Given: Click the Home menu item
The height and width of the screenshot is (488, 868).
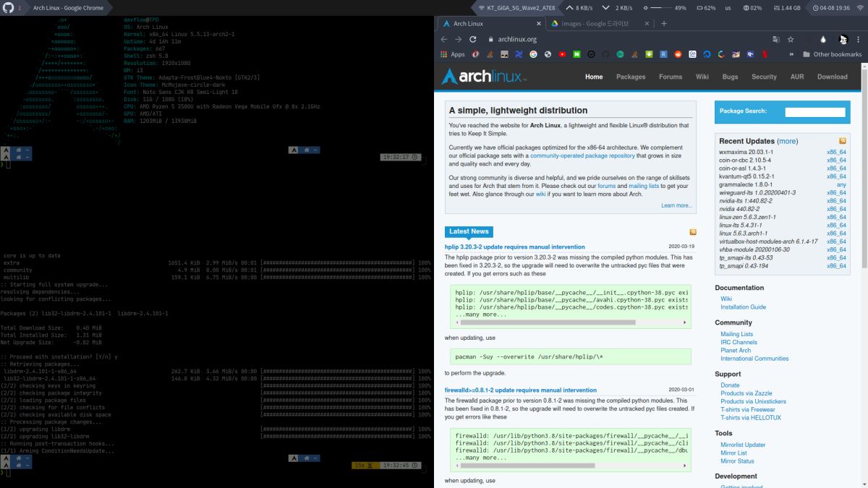Looking at the screenshot, I should [594, 77].
